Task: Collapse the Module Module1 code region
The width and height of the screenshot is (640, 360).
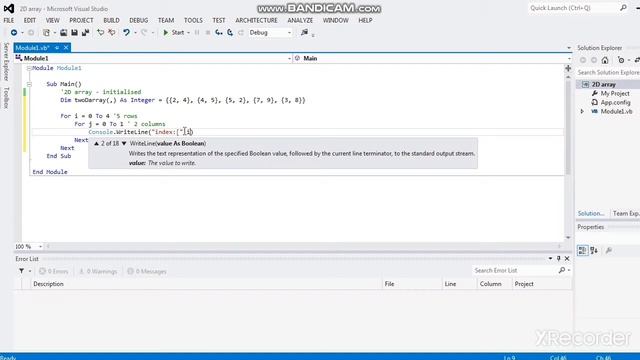Action: (x=29, y=68)
